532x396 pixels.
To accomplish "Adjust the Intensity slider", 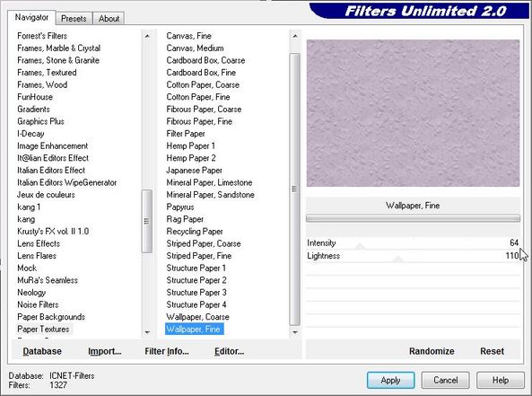I will (413, 243).
